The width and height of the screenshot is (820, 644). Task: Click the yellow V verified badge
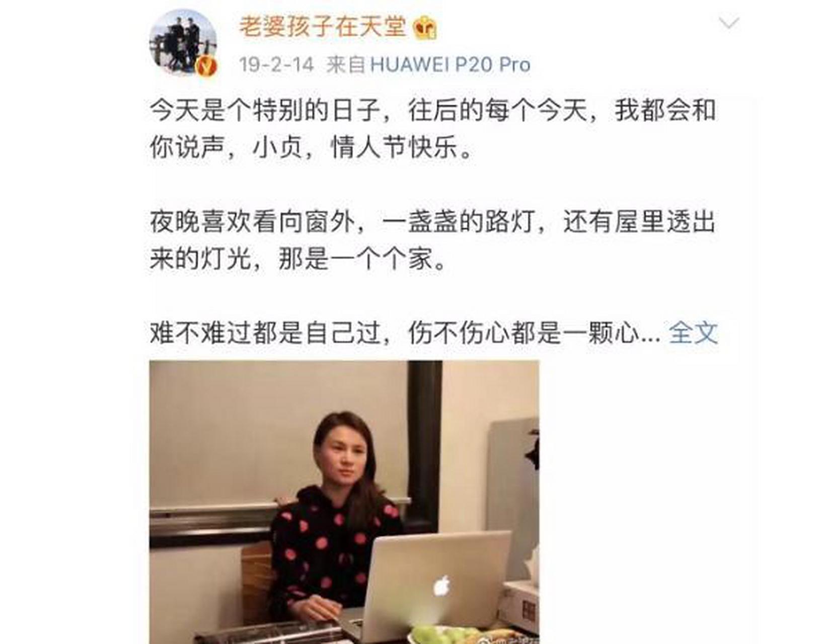pyautogui.click(x=206, y=66)
